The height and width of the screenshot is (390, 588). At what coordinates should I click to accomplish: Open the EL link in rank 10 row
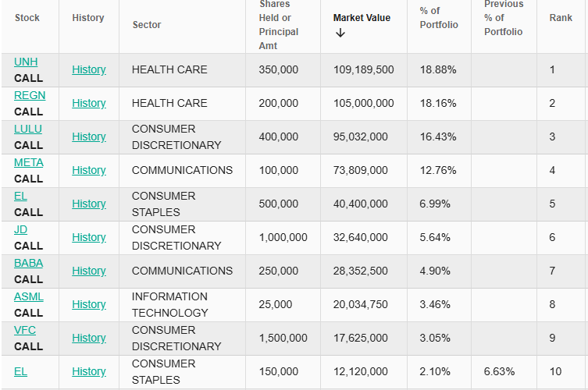[x=20, y=371]
